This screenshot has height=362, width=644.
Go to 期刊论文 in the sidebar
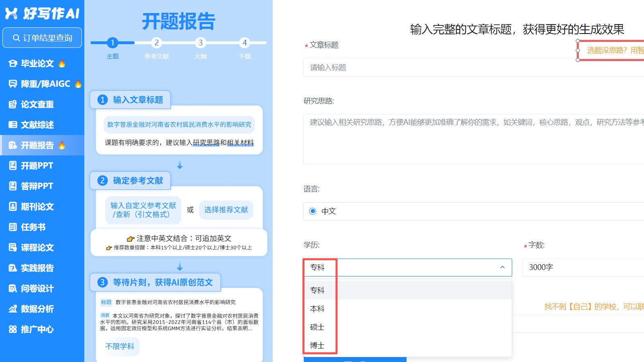(x=42, y=207)
